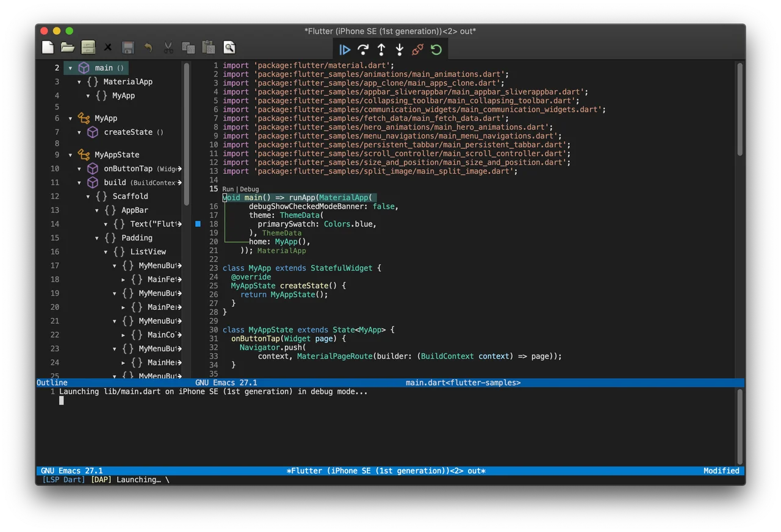
Task: Click 'Navigator.push(' on line 32
Action: click(273, 347)
